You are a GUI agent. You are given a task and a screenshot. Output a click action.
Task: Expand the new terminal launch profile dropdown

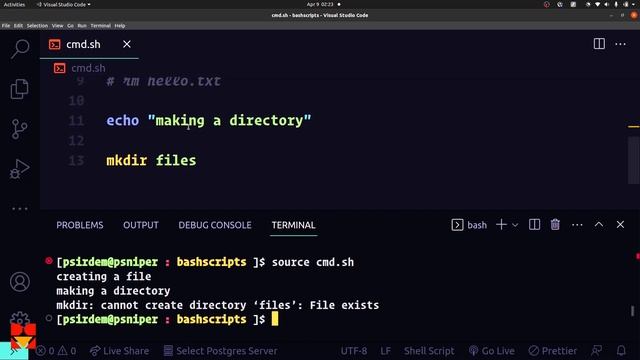coord(515,225)
